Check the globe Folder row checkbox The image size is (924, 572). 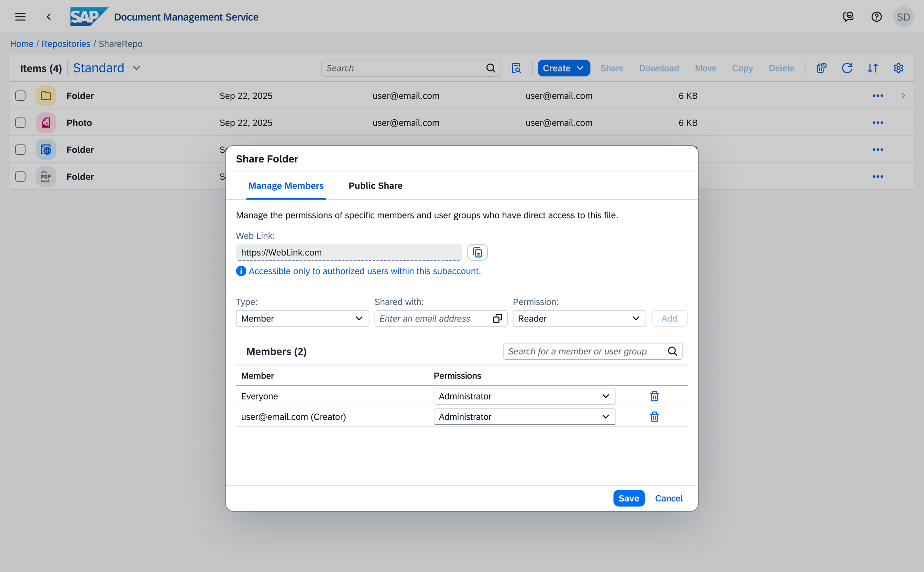(20, 150)
